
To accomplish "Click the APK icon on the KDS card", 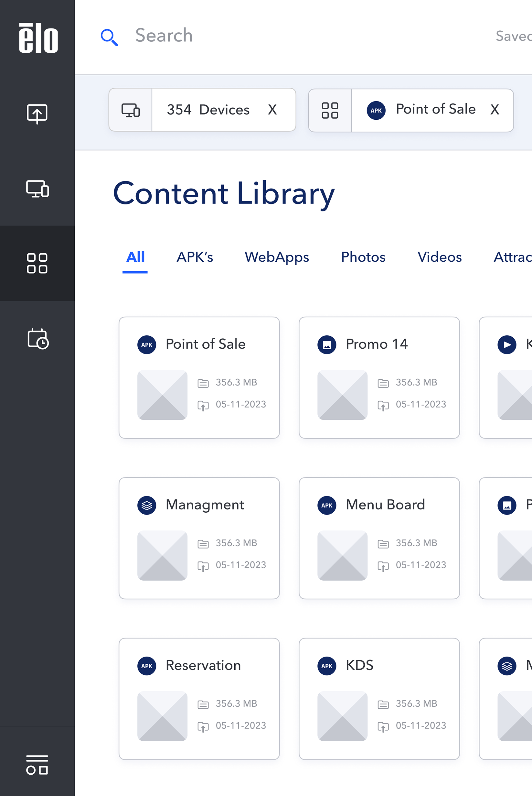I will [327, 666].
